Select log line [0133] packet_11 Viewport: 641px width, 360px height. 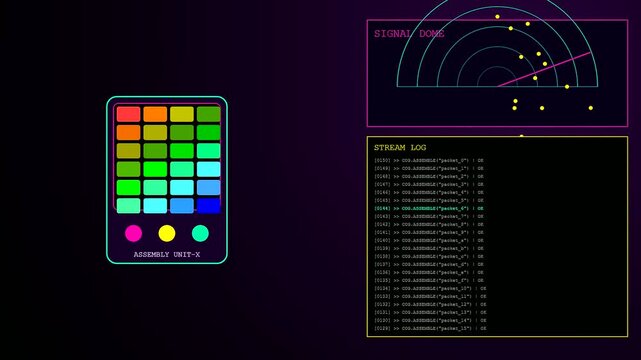(430, 297)
